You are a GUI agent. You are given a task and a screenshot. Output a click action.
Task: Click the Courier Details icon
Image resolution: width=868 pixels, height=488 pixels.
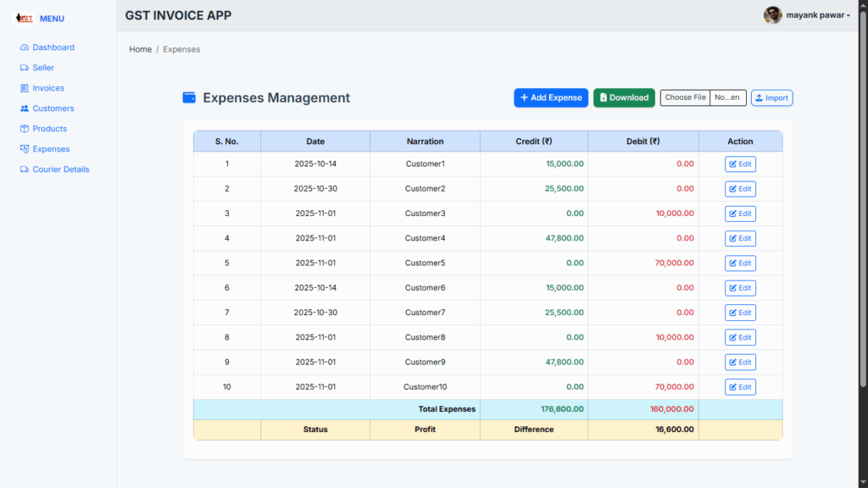point(25,169)
